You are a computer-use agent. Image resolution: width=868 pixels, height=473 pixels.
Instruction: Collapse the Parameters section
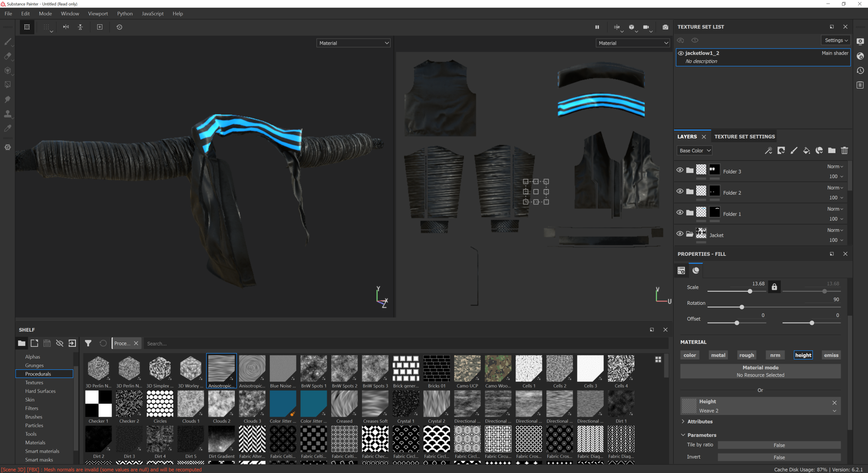click(x=683, y=435)
